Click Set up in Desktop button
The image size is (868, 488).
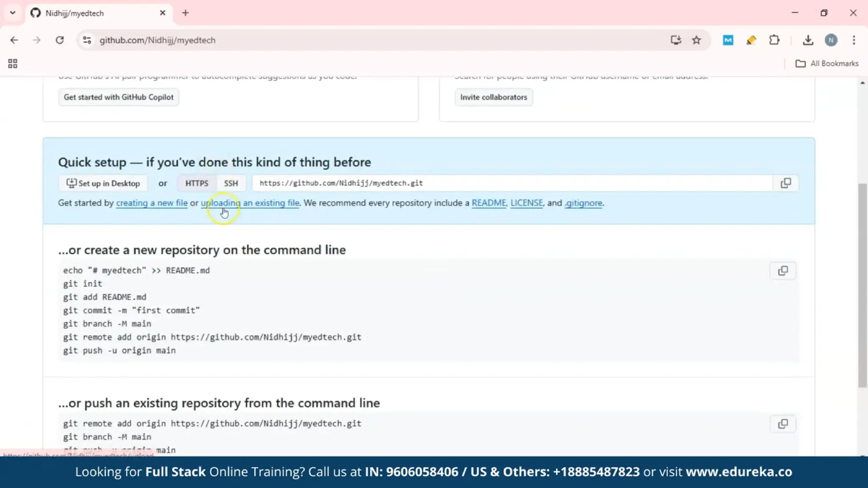[103, 183]
